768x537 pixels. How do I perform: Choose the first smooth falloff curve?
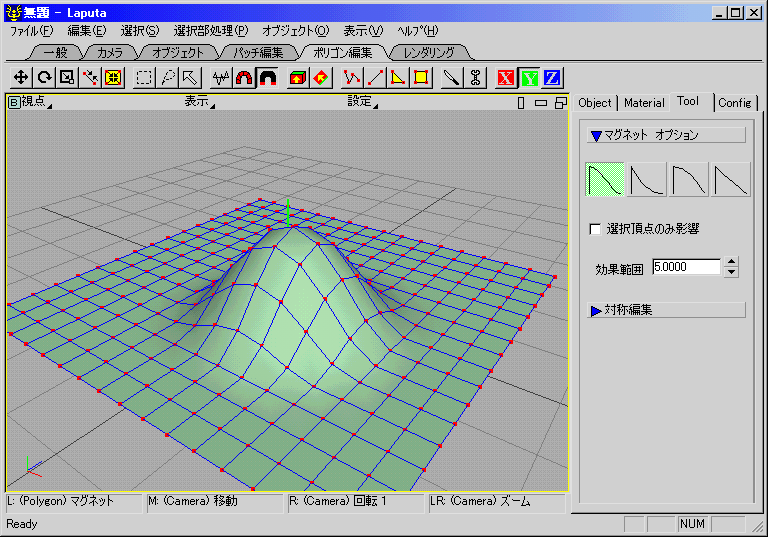click(x=604, y=179)
